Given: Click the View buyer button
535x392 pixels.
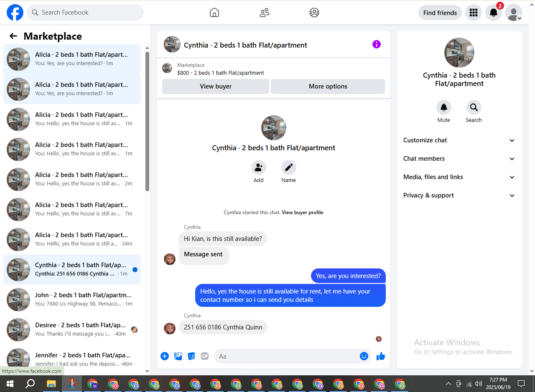Looking at the screenshot, I should [216, 86].
